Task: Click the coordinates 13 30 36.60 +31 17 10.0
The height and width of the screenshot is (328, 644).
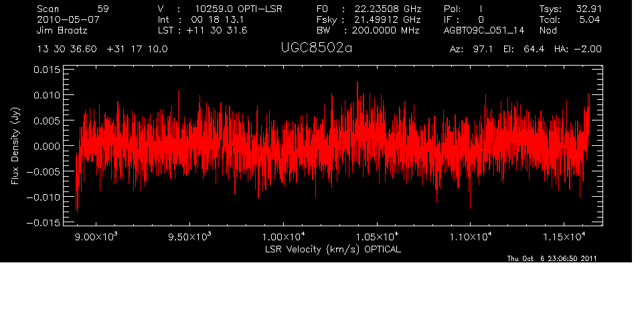Action: [102, 50]
